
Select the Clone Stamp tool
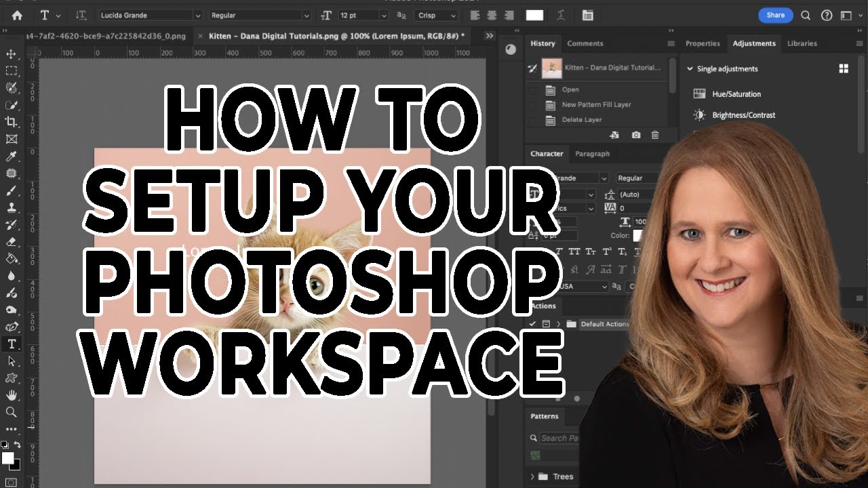pos(11,208)
